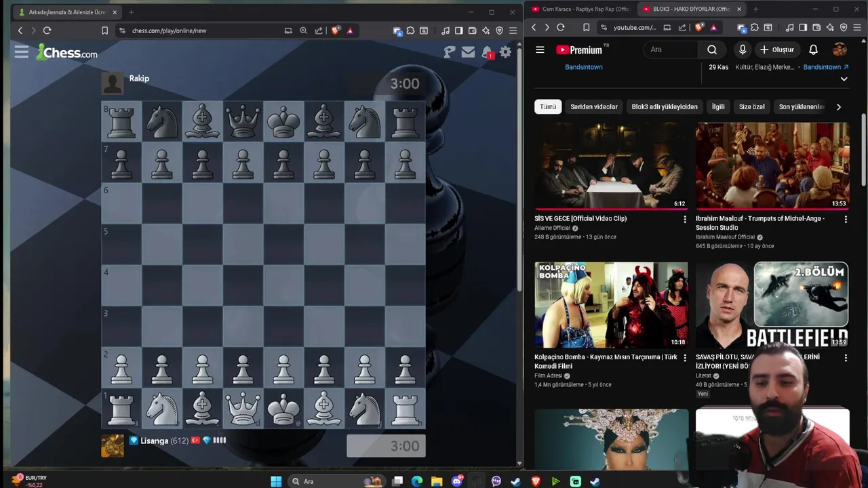Select Son yüklenenler chip

coord(802,106)
